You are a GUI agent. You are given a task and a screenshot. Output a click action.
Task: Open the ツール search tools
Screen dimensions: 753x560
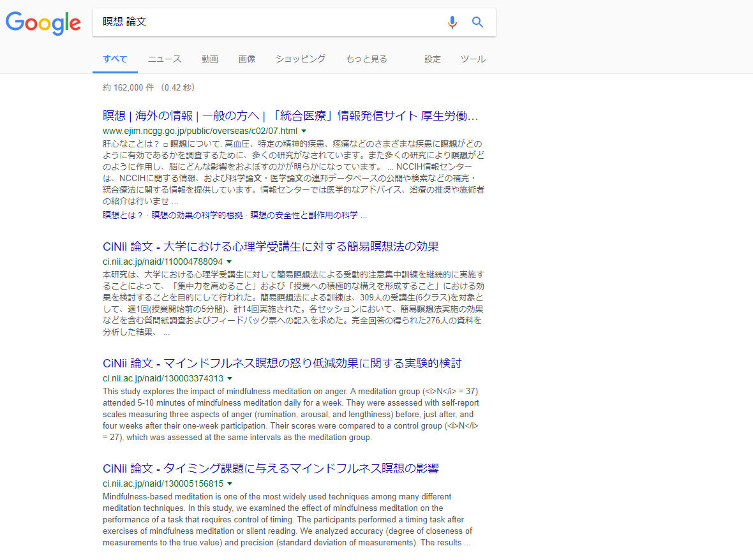click(x=473, y=59)
